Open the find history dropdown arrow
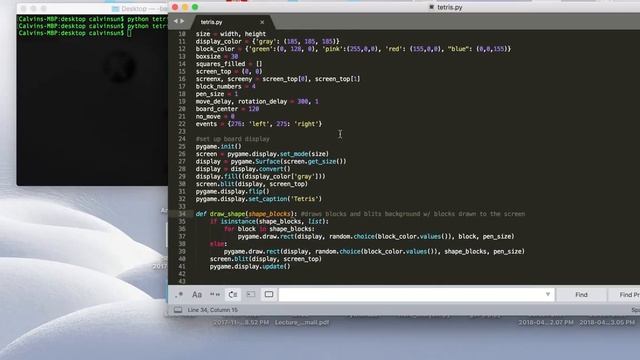Image resolution: width=640 pixels, height=360 pixels. [x=548, y=294]
